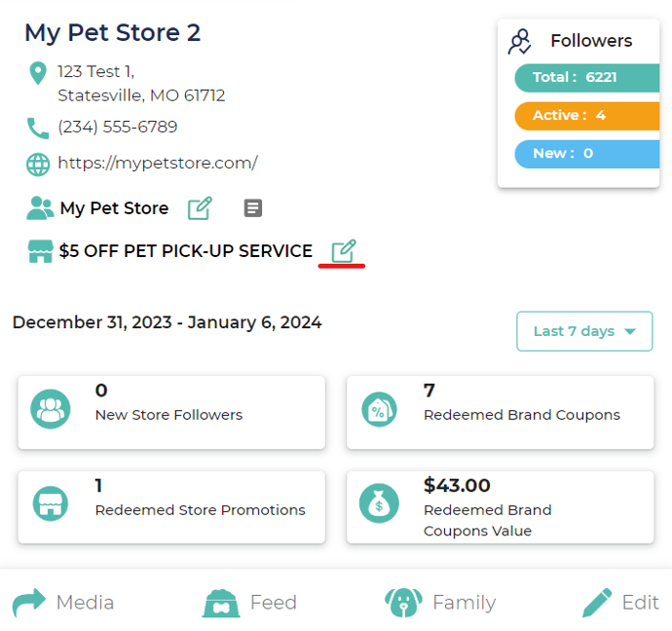
Task: Click the Active followers orange bar
Action: click(582, 116)
